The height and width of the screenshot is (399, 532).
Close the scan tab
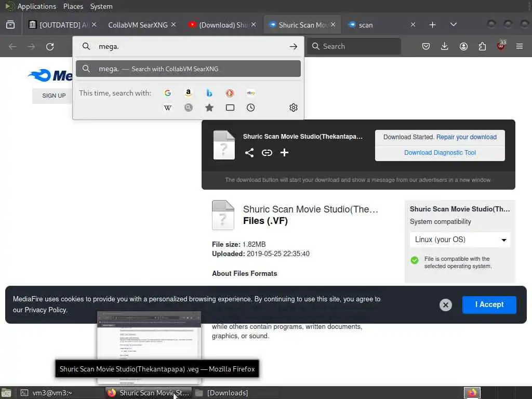pos(413,25)
